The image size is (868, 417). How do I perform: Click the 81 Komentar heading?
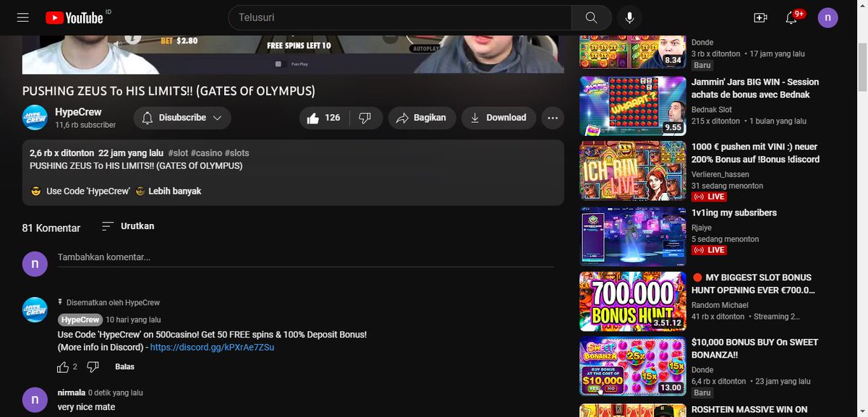click(x=51, y=228)
